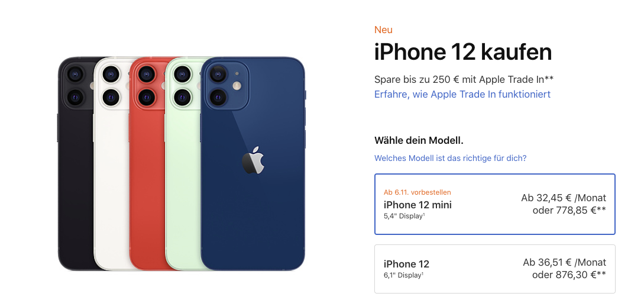Click the blue iPhone 12 image
This screenshot has width=644, height=303.
tap(253, 163)
